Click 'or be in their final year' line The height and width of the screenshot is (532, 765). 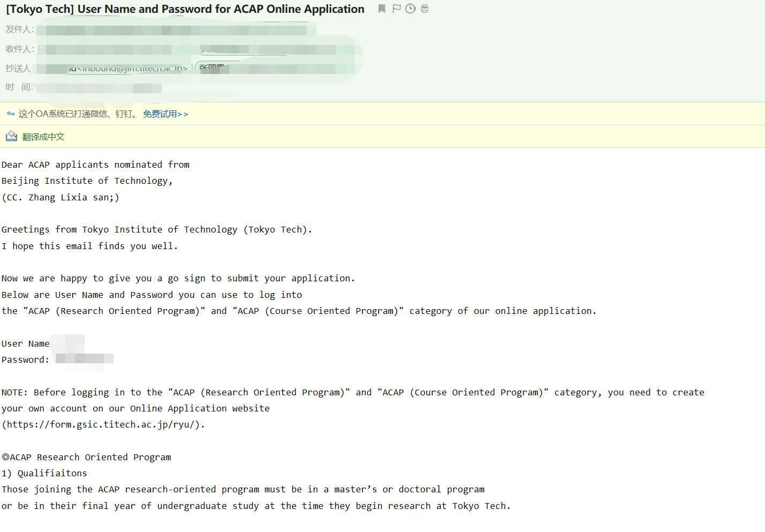tap(256, 506)
